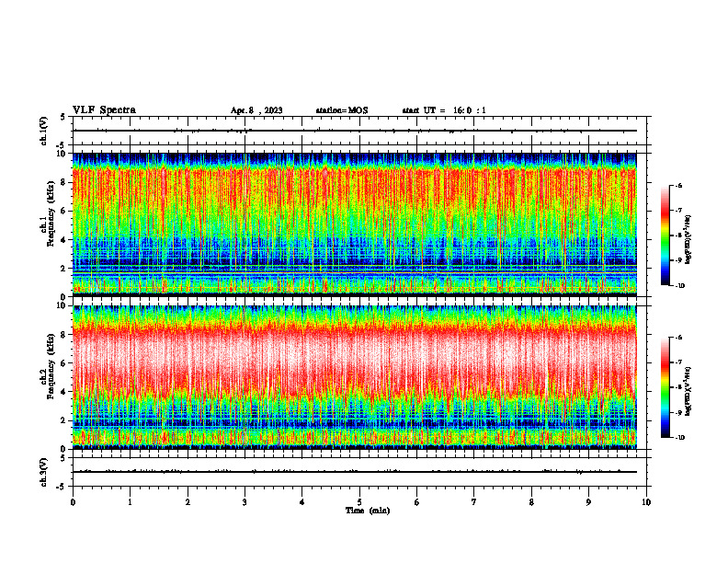Click the "2" frequency tick of ch.1 spectrogram

64,268
